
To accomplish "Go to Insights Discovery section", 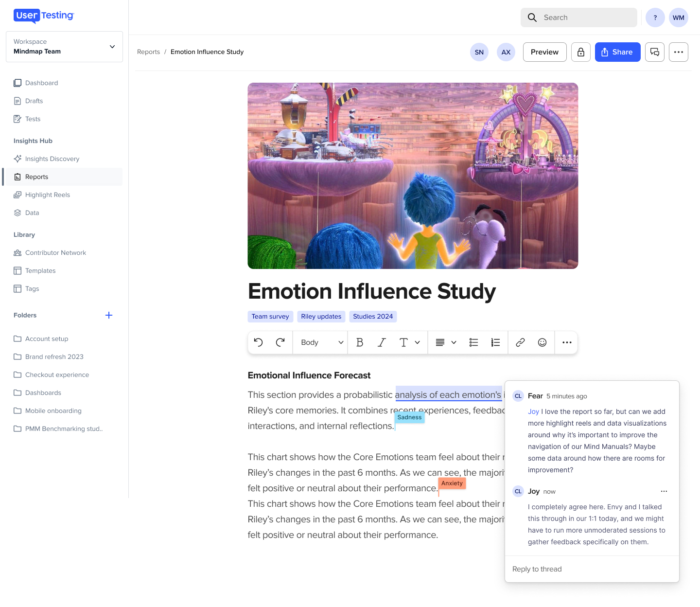I will 52,159.
